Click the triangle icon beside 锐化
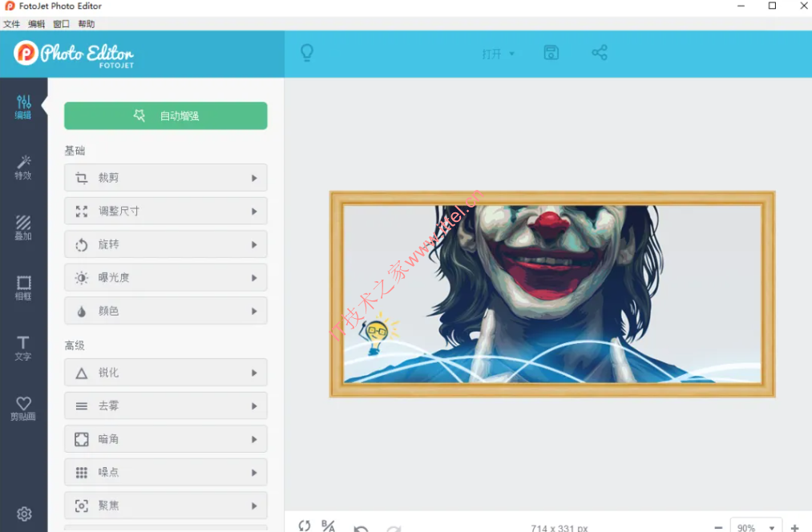 coord(81,373)
